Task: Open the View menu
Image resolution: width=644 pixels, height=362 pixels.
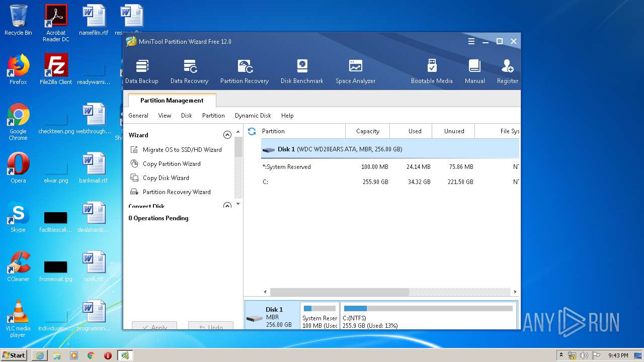Action: click(x=165, y=116)
